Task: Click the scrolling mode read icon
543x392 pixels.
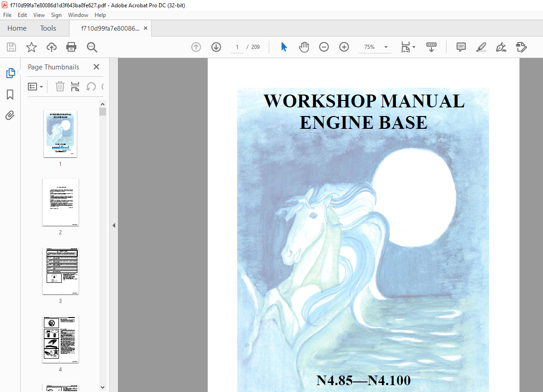Action: [x=431, y=47]
